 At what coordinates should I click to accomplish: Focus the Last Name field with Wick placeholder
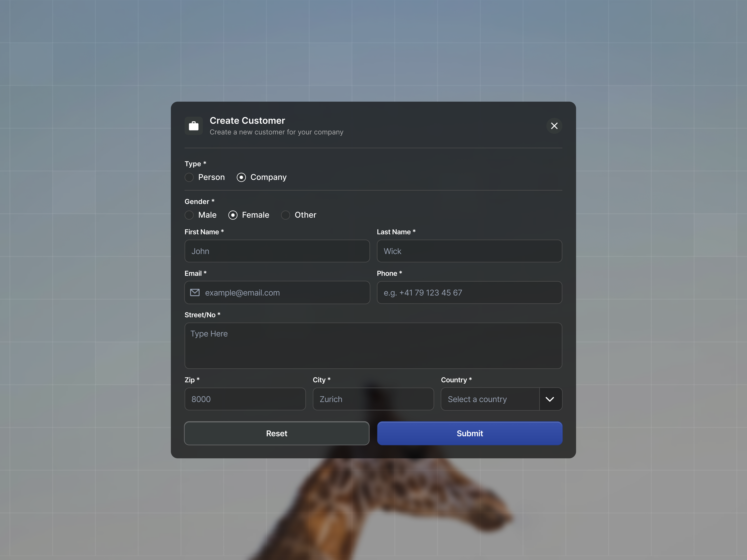click(469, 251)
